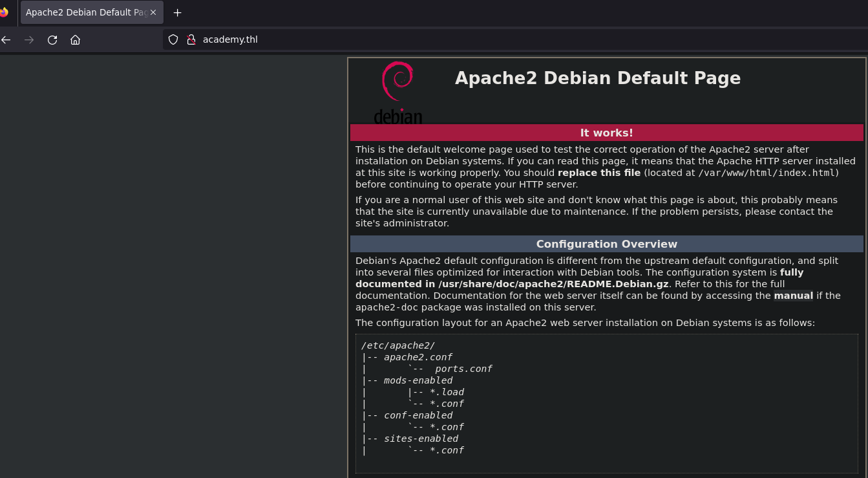Click the red It works! banner
868x478 pixels.
pyautogui.click(x=606, y=133)
